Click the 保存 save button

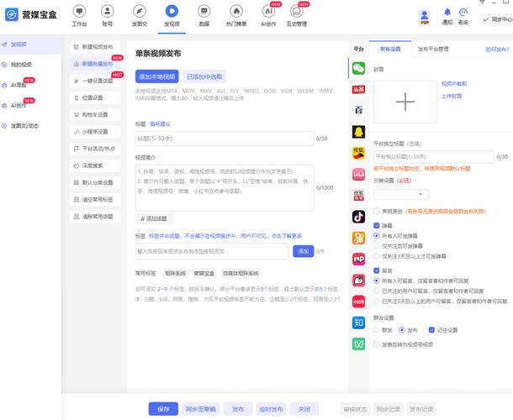163,409
